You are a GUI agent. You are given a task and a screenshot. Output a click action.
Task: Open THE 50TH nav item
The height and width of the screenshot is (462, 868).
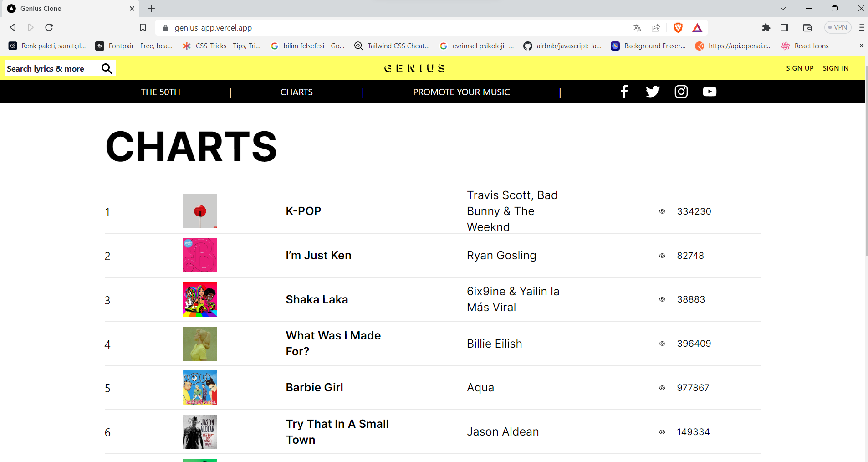coord(161,92)
